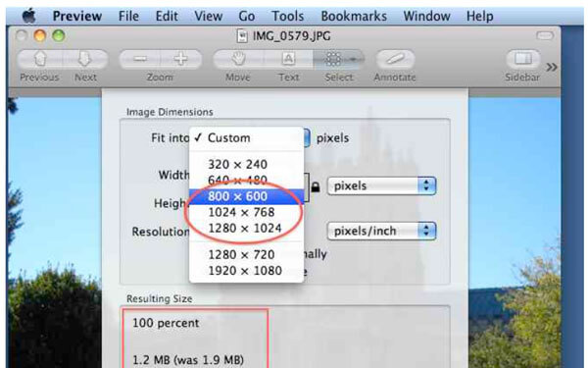The height and width of the screenshot is (368, 588).
Task: Toggle the aspect ratio lock icon
Action: point(316,186)
